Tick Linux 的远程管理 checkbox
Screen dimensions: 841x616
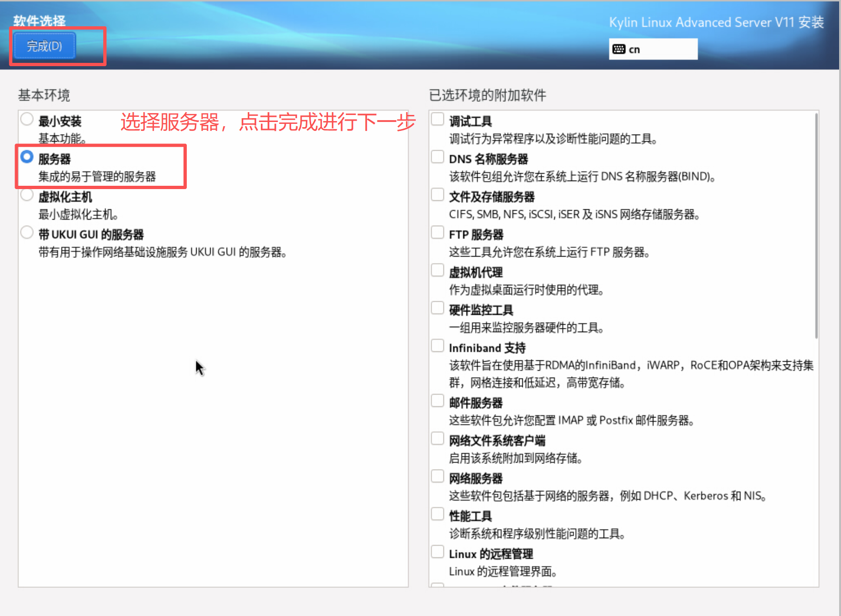(x=437, y=552)
